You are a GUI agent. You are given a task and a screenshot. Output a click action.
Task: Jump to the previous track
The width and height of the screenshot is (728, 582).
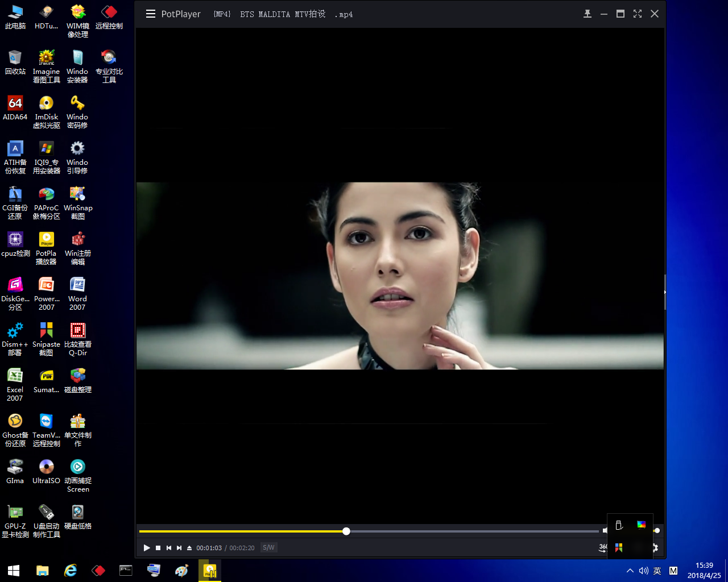point(169,548)
